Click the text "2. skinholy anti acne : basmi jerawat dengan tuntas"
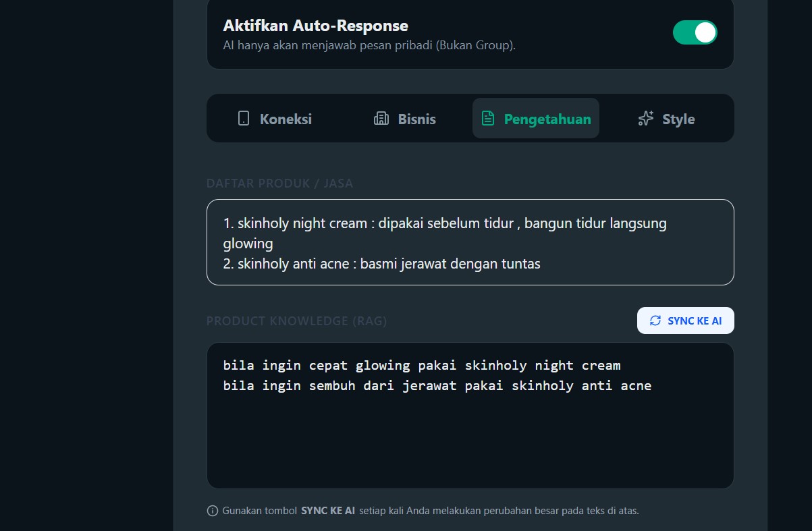Viewport: 812px width, 531px height. coord(382,264)
